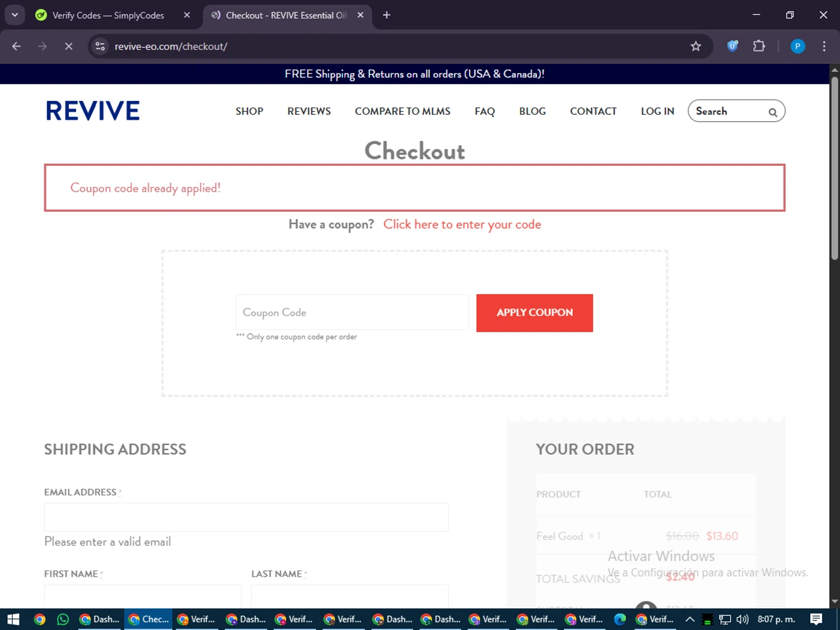Image resolution: width=840 pixels, height=630 pixels.
Task: Open the volume control in the tray
Action: [743, 619]
